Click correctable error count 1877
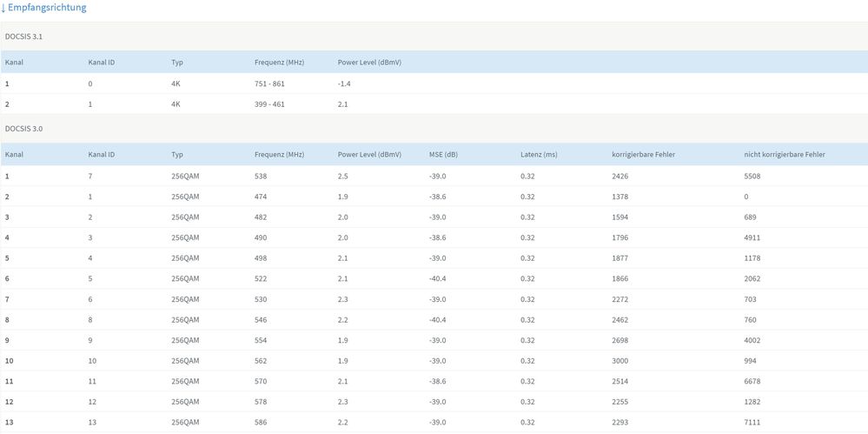Viewport: 868px width, 434px height. tap(620, 258)
